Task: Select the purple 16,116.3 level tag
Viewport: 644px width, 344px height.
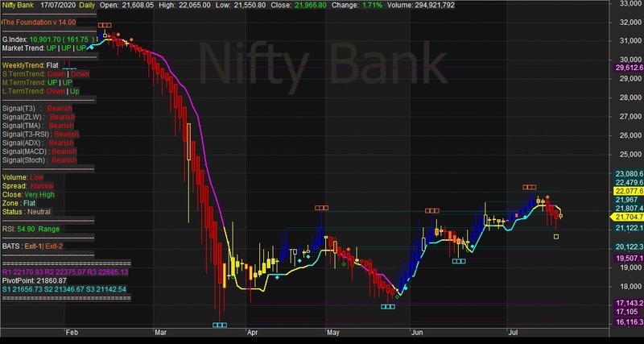Action: tap(629, 321)
